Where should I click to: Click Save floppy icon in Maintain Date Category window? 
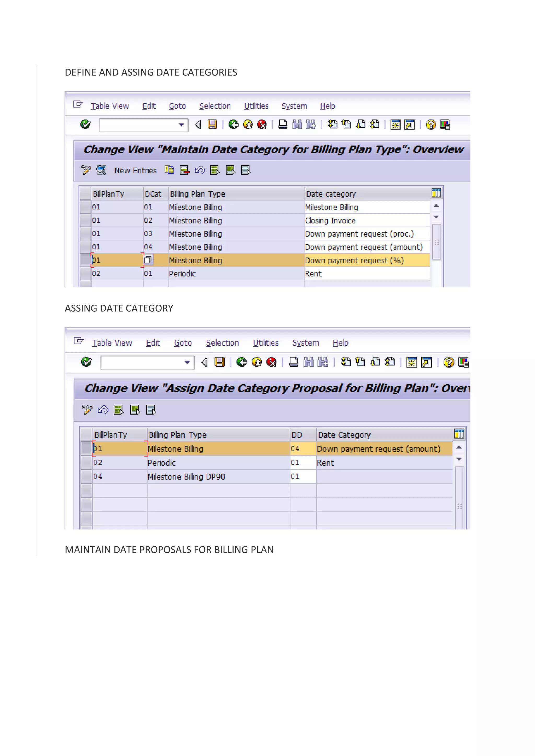coord(212,125)
